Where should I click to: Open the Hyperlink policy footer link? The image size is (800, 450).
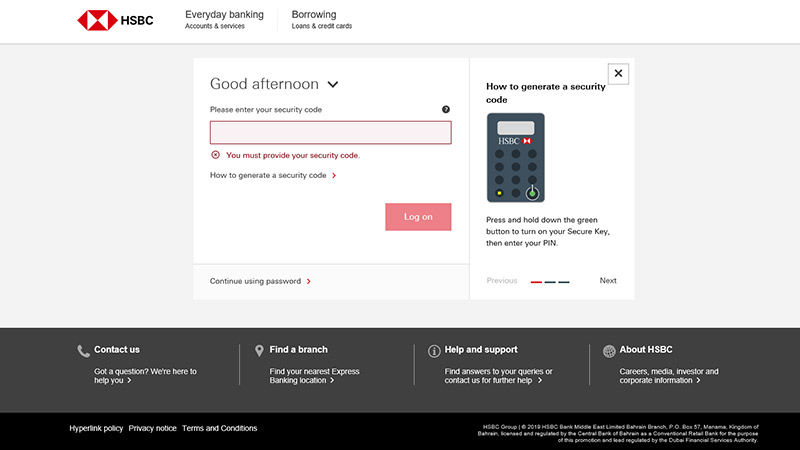[96, 428]
